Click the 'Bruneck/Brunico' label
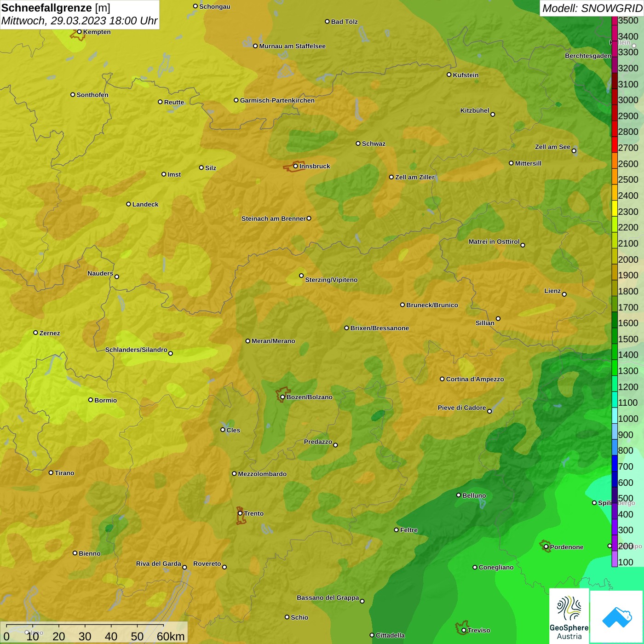Viewport: 644px width, 644px height. click(432, 305)
